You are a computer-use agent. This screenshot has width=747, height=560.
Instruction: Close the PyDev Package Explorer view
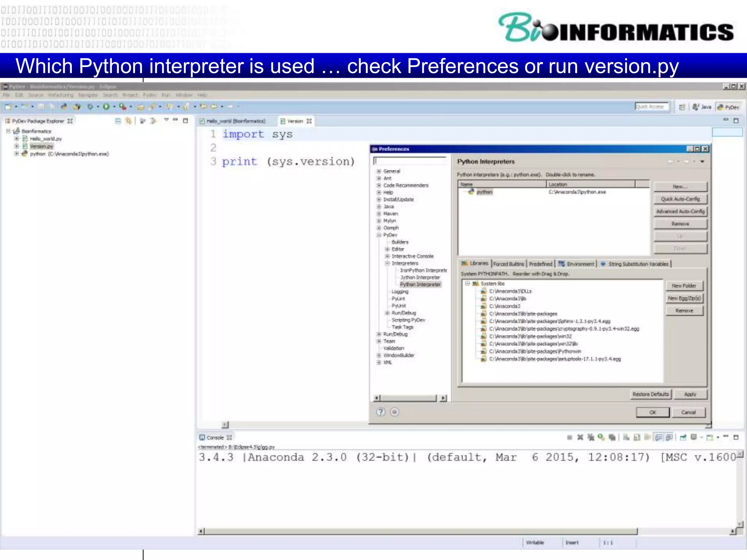pos(70,121)
